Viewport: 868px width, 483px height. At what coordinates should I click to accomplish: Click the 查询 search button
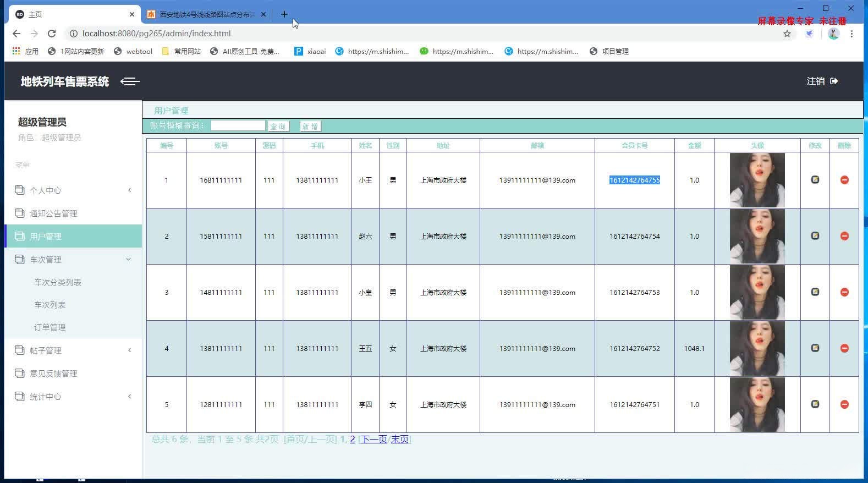point(278,127)
